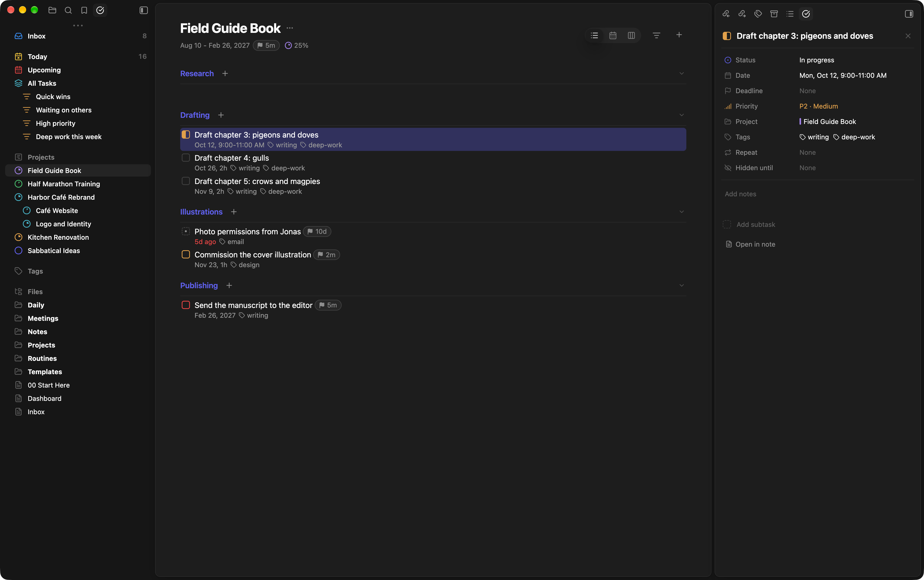Open the outline list icon in right panel
924x580 pixels.
pyautogui.click(x=790, y=14)
